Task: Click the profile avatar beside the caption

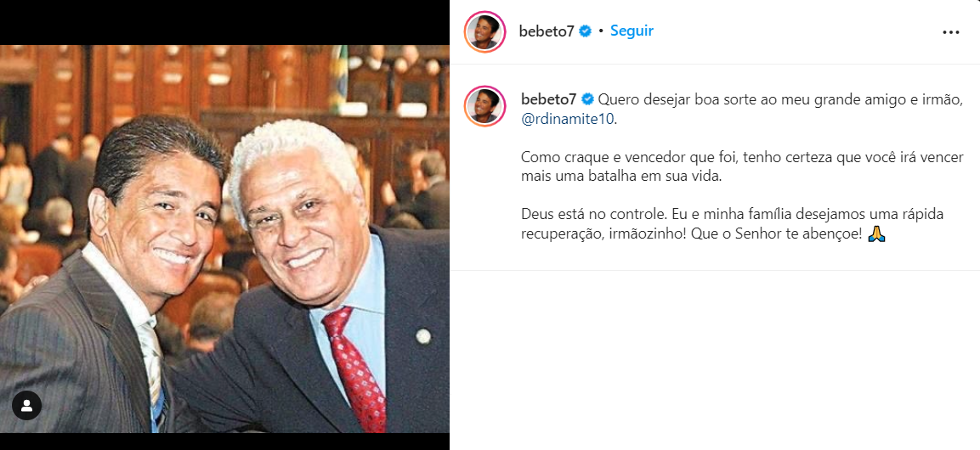Action: point(484,106)
